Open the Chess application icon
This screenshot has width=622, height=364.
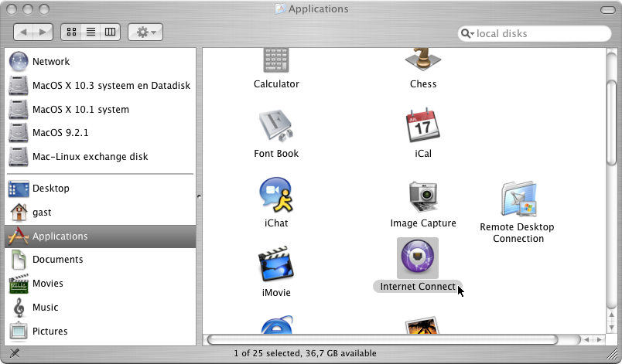pyautogui.click(x=423, y=60)
